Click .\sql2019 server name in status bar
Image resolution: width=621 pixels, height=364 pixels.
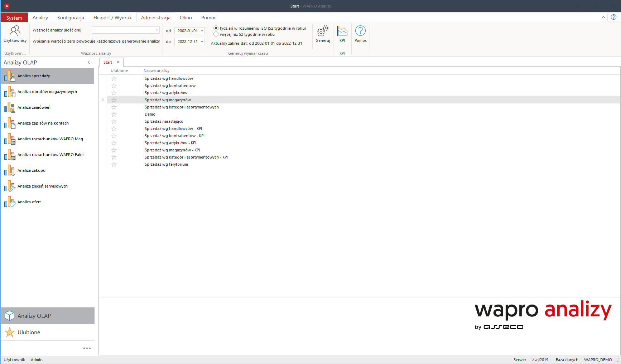tap(540, 360)
